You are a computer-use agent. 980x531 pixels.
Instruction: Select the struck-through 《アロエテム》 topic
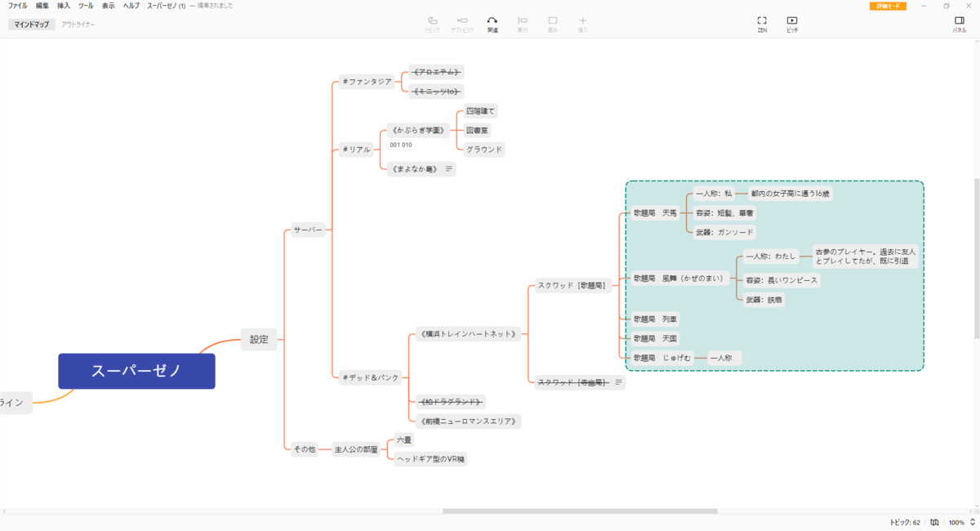436,72
